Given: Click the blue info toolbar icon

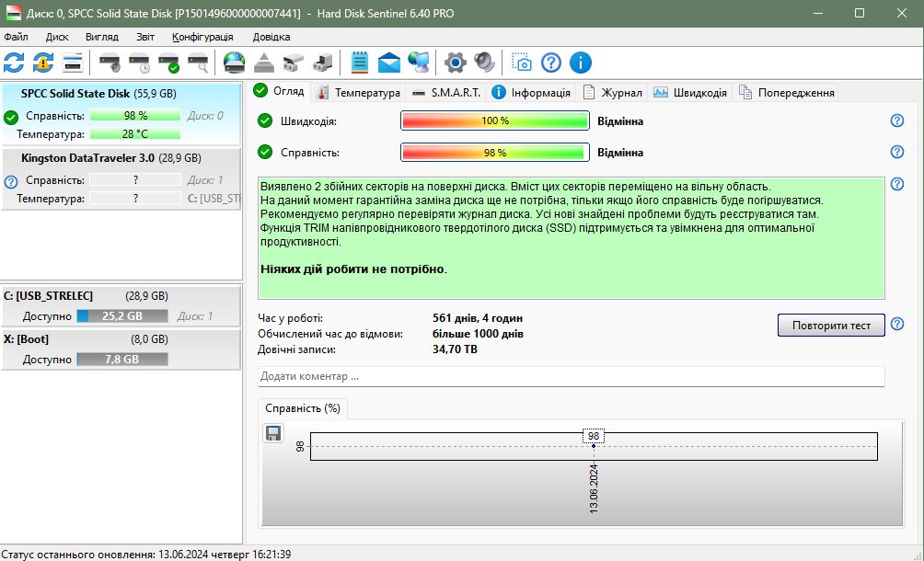Looking at the screenshot, I should (581, 63).
